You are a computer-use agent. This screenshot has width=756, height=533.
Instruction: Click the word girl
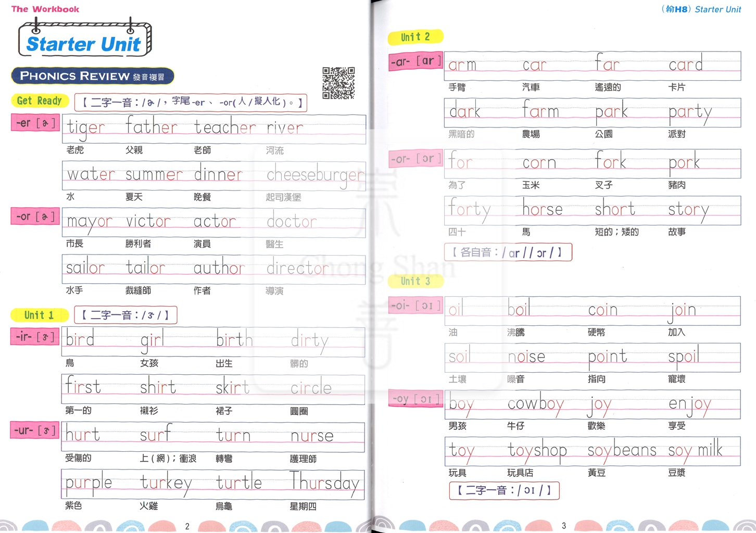pyautogui.click(x=152, y=340)
